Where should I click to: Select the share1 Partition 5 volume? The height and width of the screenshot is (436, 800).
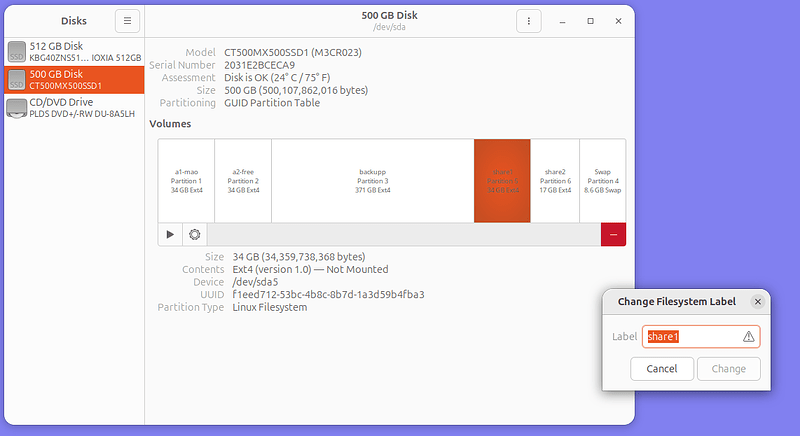pyautogui.click(x=502, y=181)
